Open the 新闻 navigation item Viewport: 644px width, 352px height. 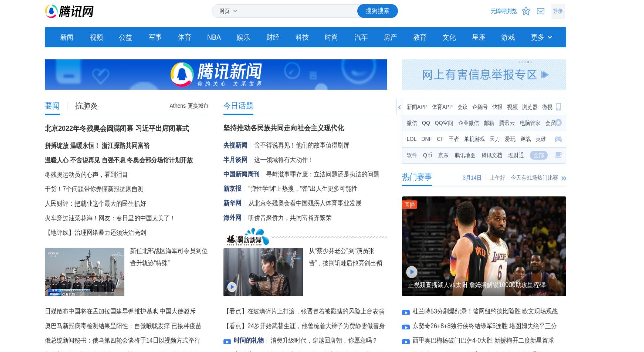(67, 37)
